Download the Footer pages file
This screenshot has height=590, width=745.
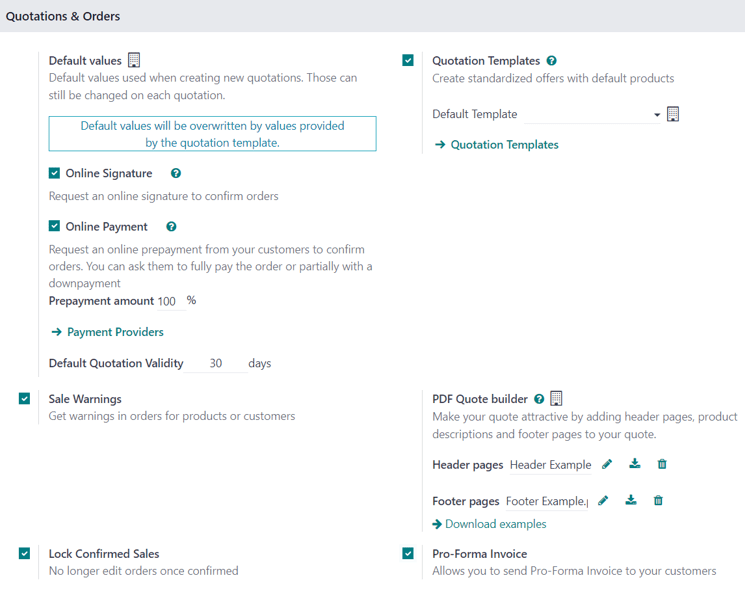point(631,500)
